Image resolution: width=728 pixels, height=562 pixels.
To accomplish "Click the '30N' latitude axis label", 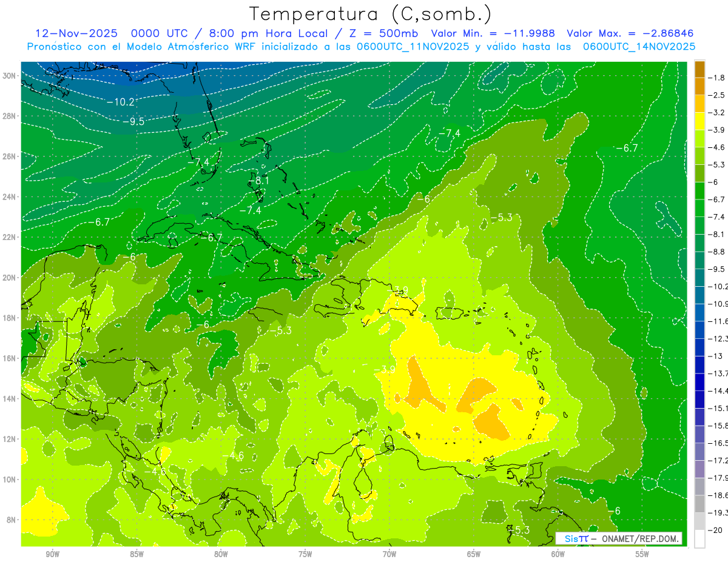I will (x=10, y=75).
